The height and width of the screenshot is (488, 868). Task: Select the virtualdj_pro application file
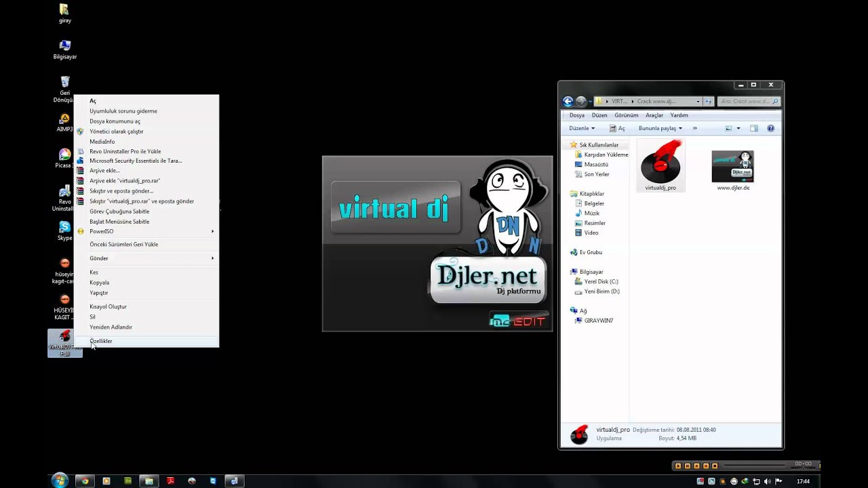660,166
